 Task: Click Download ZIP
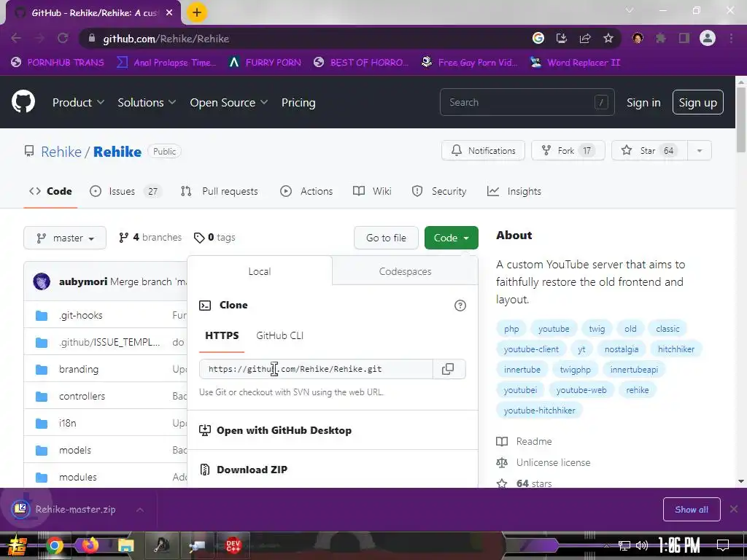tap(252, 470)
